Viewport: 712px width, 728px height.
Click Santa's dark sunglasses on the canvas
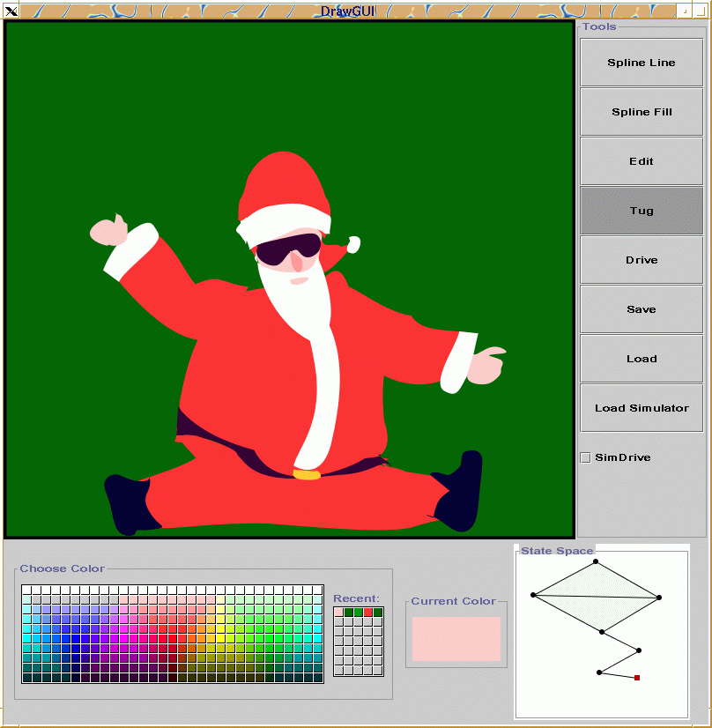289,249
